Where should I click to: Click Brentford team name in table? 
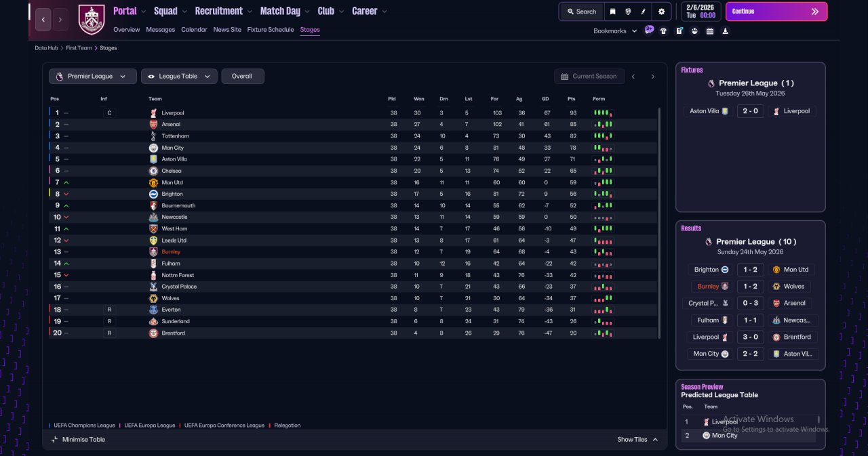tap(175, 333)
